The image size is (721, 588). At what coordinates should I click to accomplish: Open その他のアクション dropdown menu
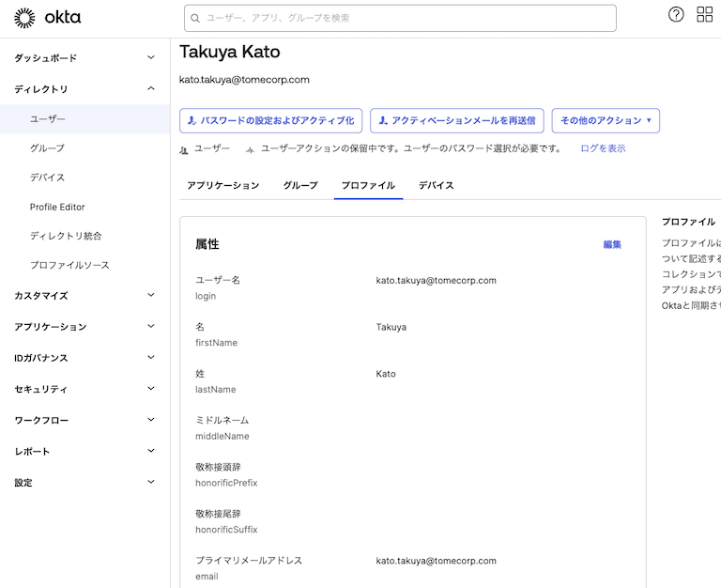click(x=606, y=120)
